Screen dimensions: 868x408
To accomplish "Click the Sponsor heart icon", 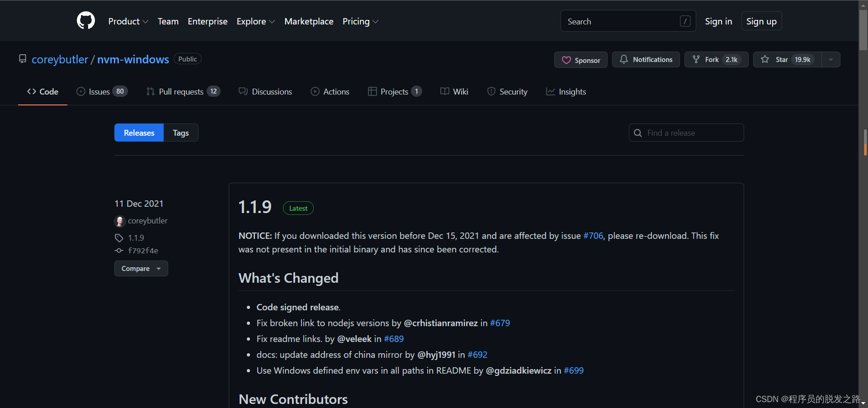I will pyautogui.click(x=566, y=60).
